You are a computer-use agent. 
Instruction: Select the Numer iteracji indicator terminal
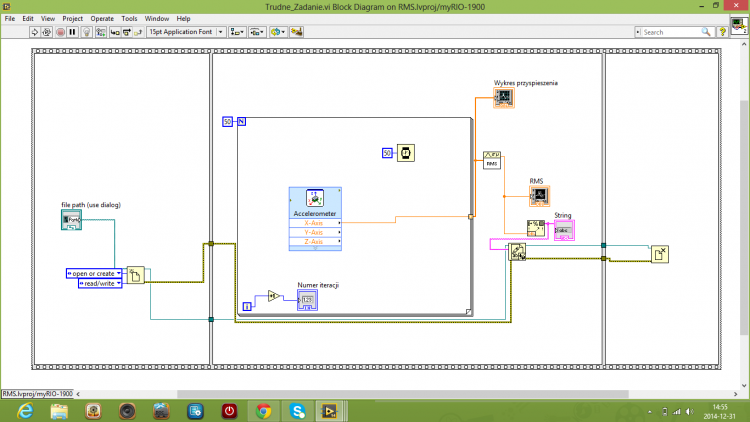click(307, 300)
